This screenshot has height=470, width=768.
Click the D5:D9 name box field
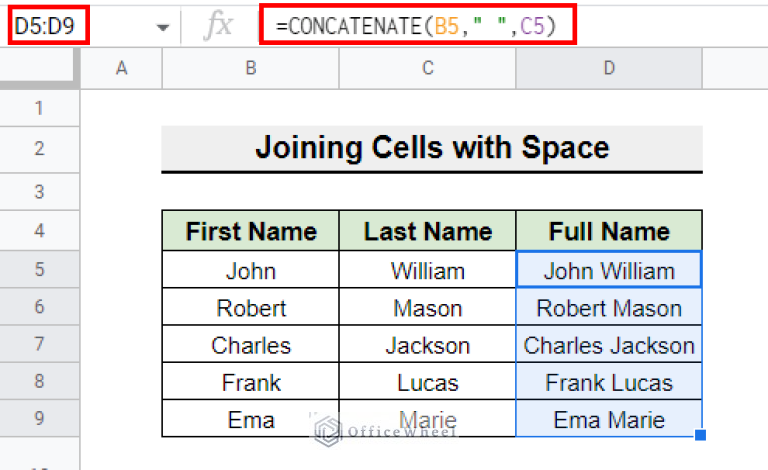[x=48, y=25]
